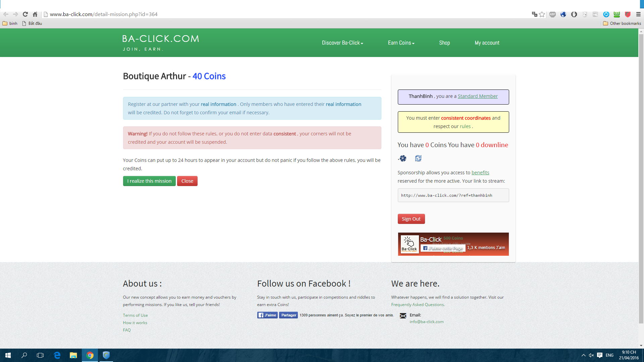Screen dimensions: 644x362
Task: Reload the page using browser refresh
Action: click(25, 14)
